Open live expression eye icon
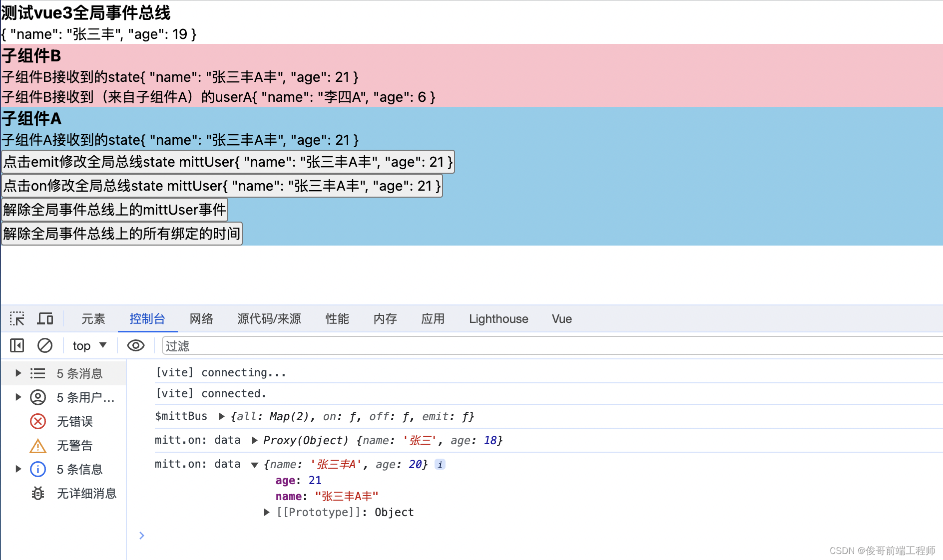This screenshot has width=943, height=560. pos(136,345)
